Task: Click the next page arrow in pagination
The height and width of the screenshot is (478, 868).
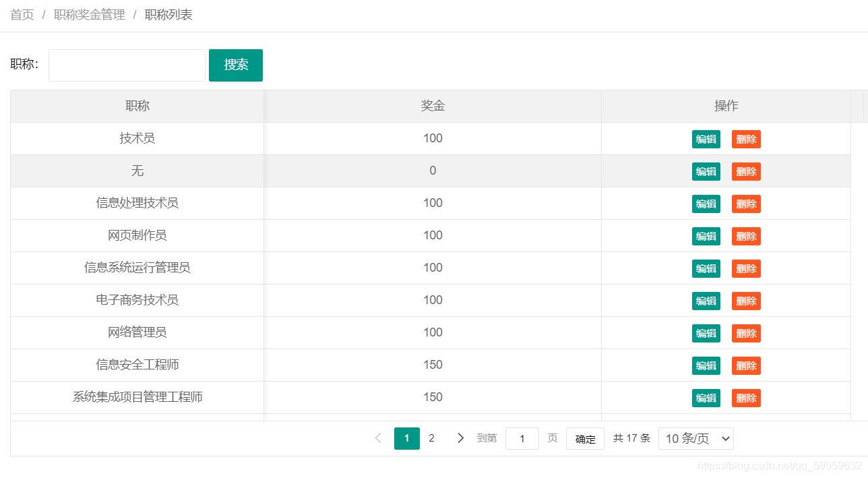Action: point(460,438)
